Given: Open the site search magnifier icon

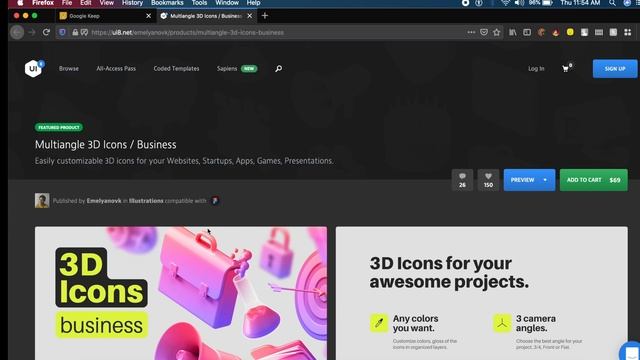Looking at the screenshot, I should pyautogui.click(x=278, y=69).
